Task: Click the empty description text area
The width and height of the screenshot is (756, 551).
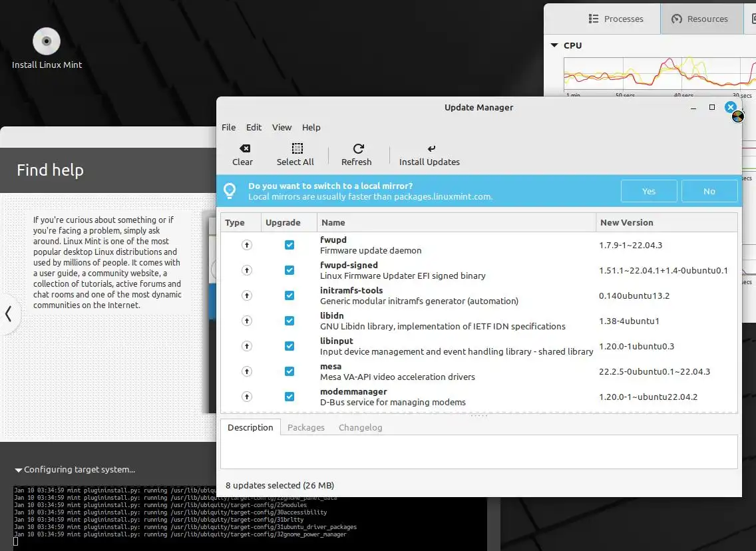Action: tap(478, 452)
